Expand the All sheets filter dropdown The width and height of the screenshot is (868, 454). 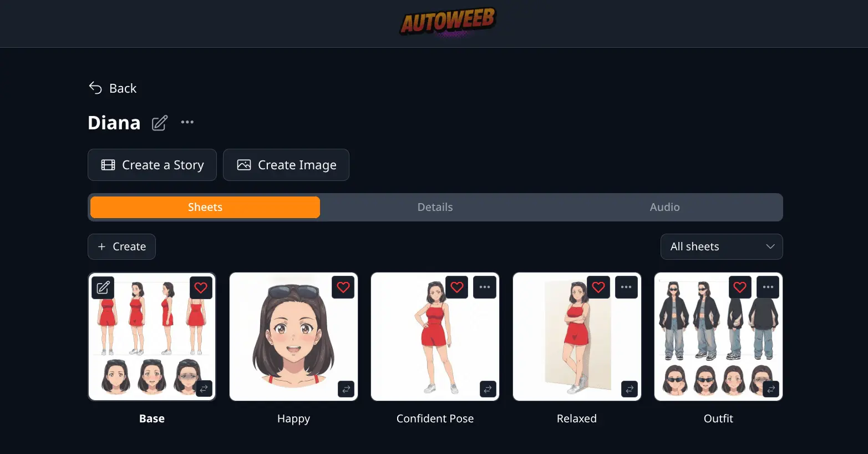point(722,246)
